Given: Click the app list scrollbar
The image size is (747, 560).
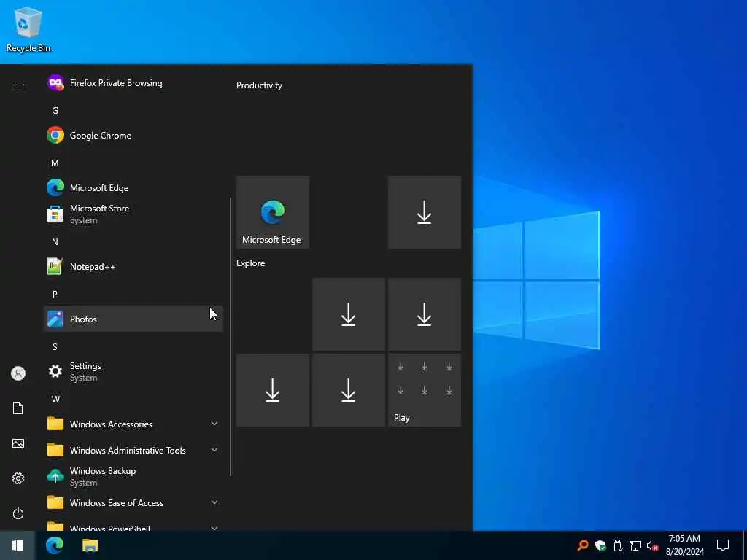Looking at the screenshot, I should pos(231,337).
